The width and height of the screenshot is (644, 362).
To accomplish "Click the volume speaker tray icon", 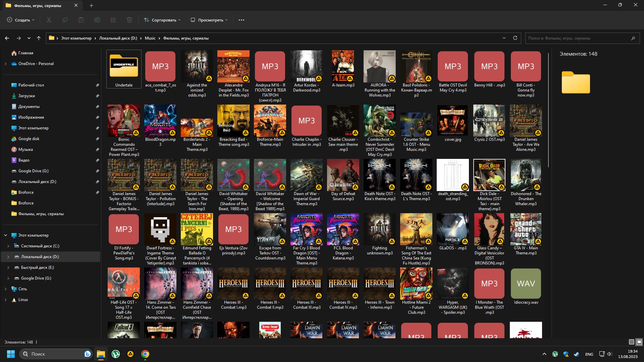I will click(610, 354).
